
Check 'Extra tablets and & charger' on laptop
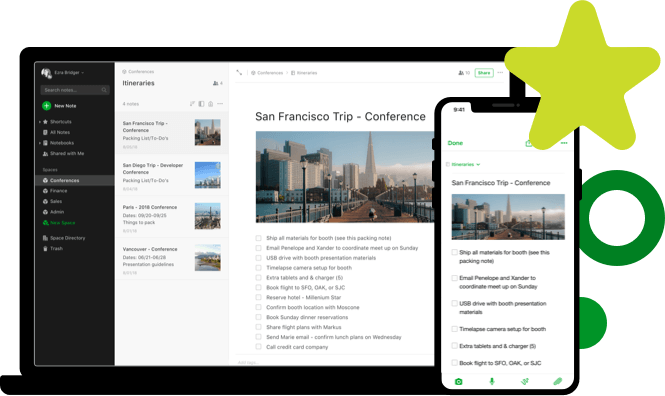click(258, 278)
